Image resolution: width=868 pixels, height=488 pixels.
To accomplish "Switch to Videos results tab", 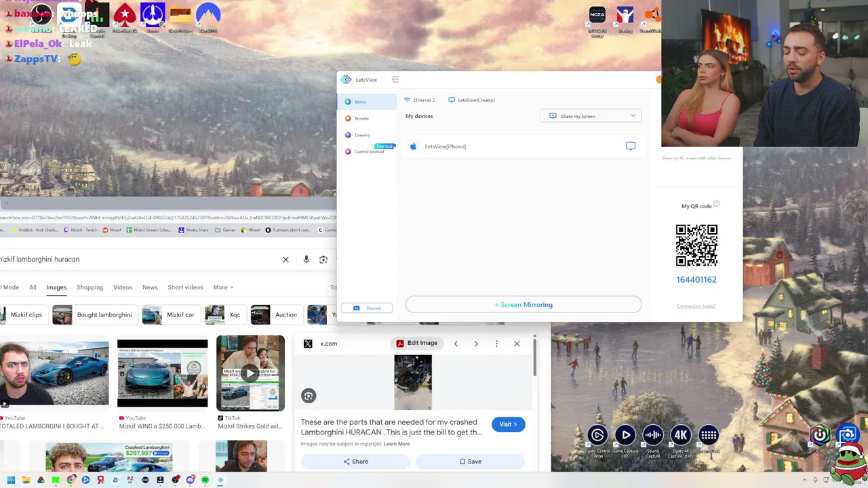I will point(123,287).
